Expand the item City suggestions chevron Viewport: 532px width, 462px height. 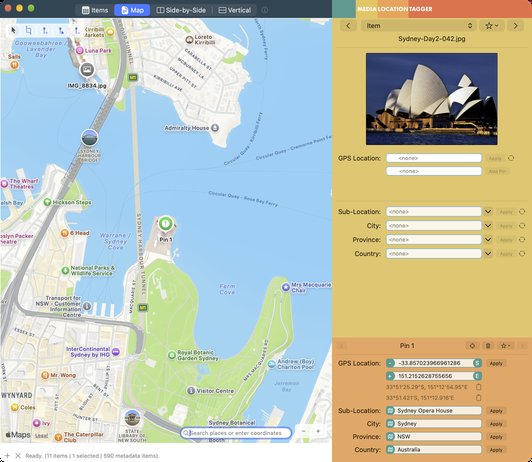[x=488, y=226]
